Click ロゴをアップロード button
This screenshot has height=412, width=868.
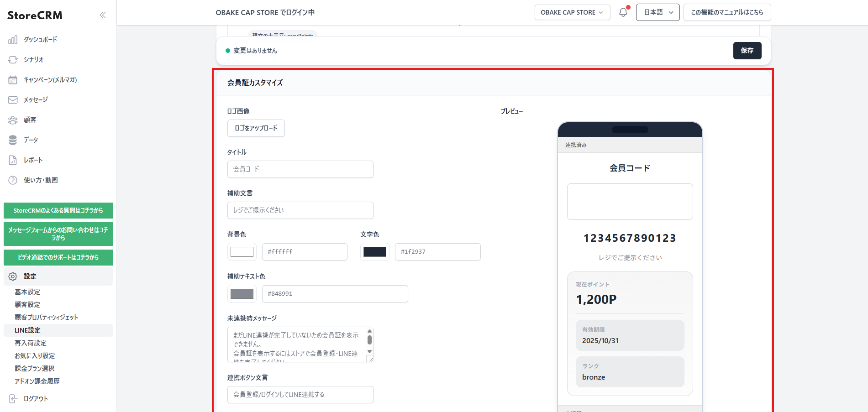pyautogui.click(x=256, y=128)
